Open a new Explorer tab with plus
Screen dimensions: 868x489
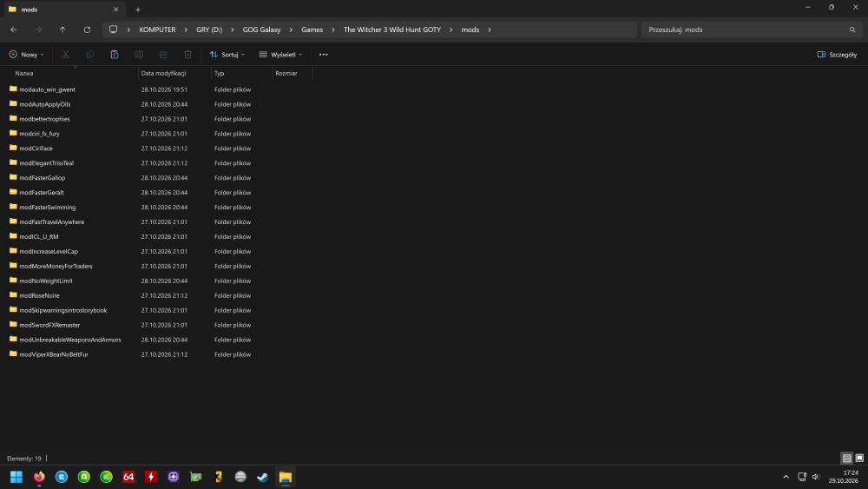click(138, 10)
